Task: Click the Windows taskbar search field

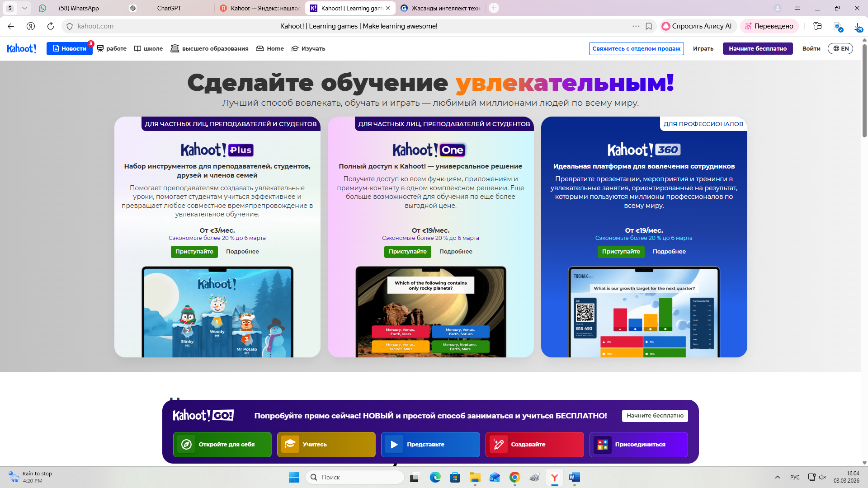Action: 355,477
